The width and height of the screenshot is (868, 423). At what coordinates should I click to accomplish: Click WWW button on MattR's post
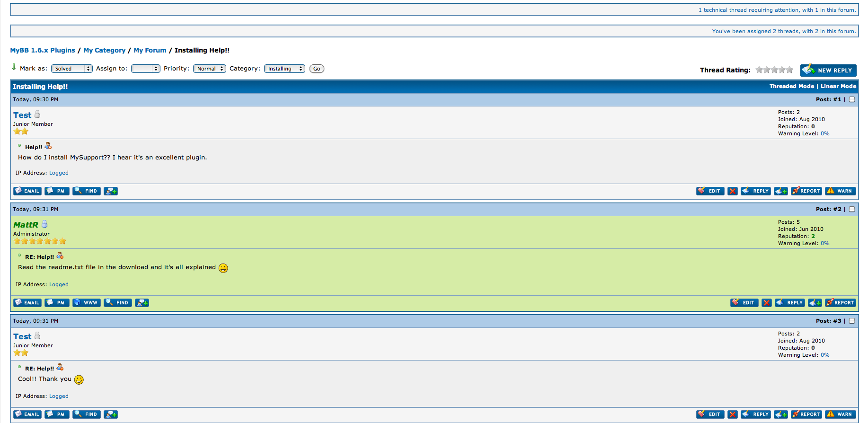[87, 303]
